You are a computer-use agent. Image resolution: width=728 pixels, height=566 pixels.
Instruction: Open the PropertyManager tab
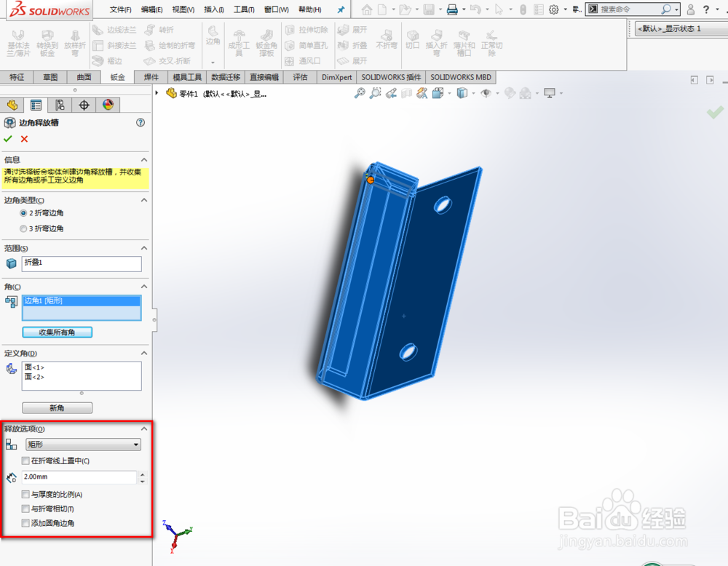[36, 105]
